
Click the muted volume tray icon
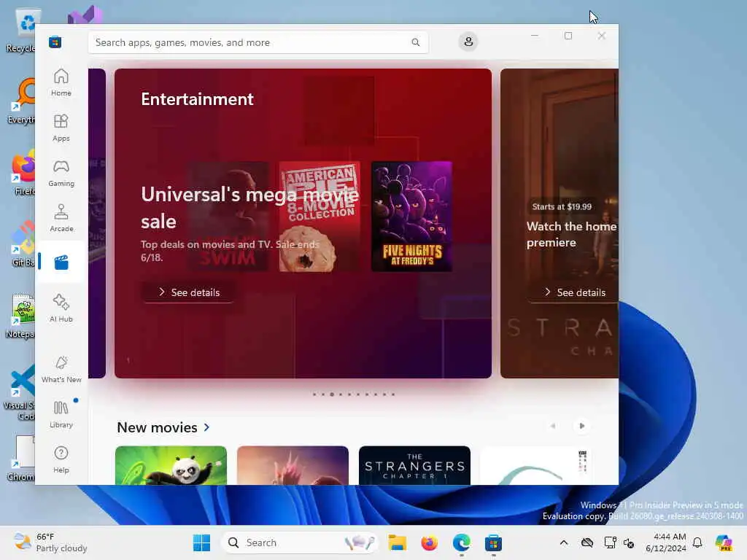click(x=629, y=542)
